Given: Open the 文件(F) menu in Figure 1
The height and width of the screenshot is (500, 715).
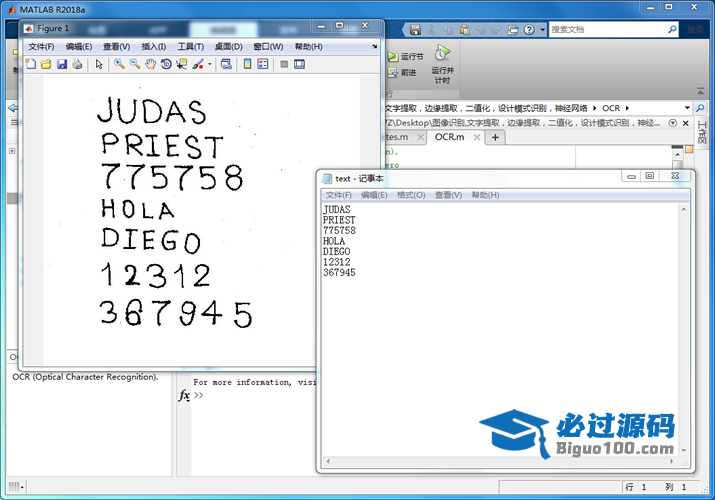Looking at the screenshot, I should point(41,46).
